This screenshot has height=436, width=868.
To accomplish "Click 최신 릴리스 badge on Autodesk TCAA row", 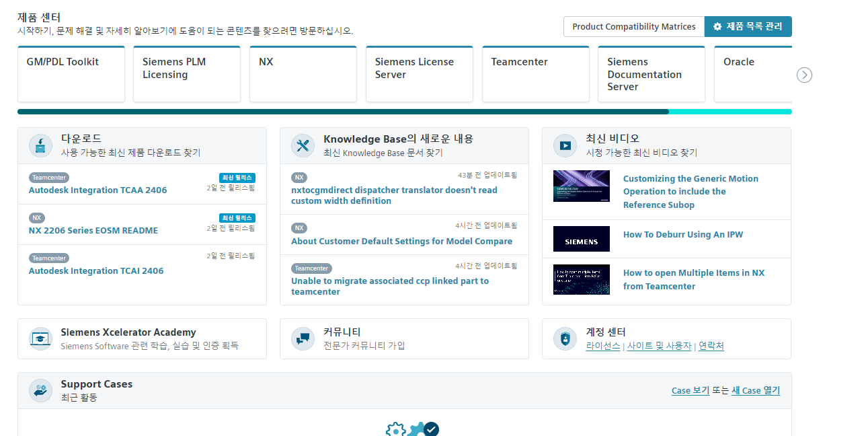I will pos(237,178).
